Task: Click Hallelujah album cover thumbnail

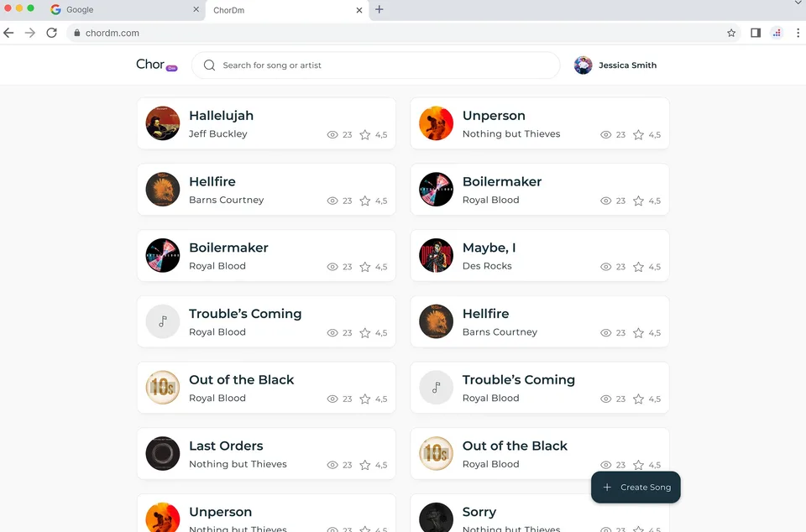Action: (x=162, y=123)
